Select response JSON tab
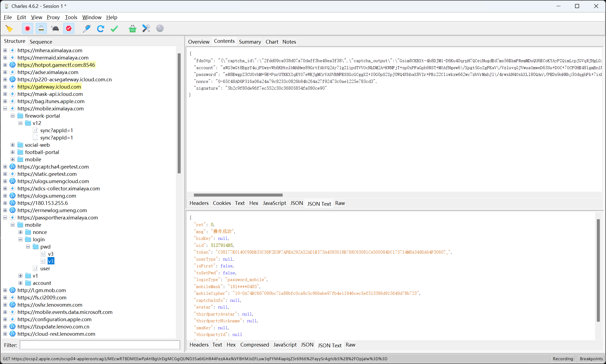The image size is (606, 364). (307, 345)
